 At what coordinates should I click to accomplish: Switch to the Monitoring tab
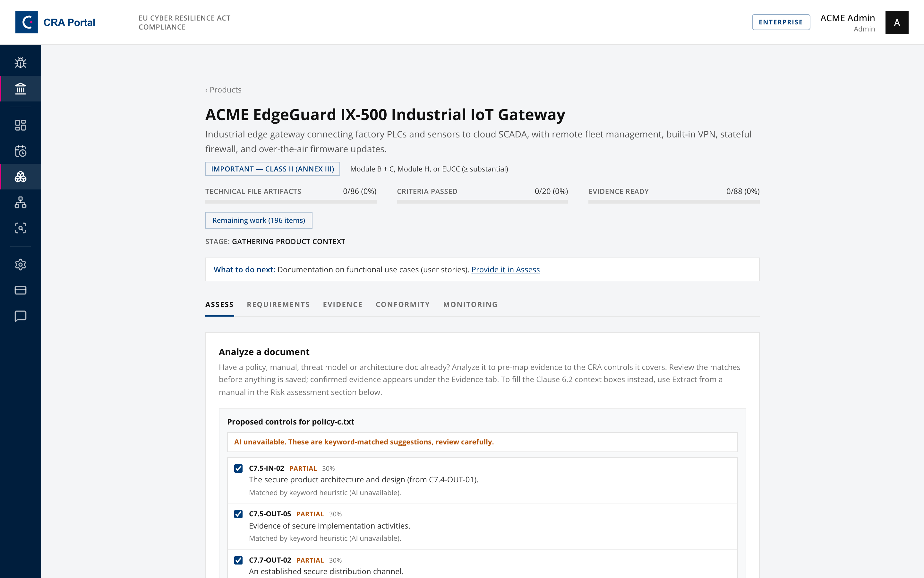(x=470, y=305)
